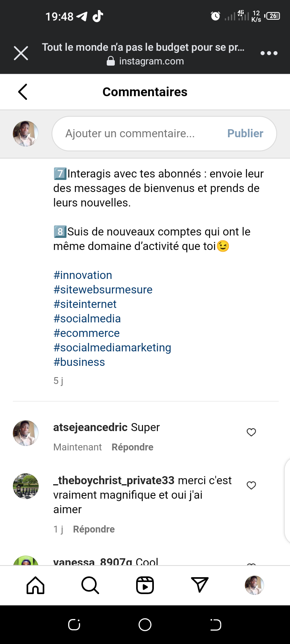Like the _theboychrist_private33 comment
Viewport: 290px width, 644px height.
(x=251, y=485)
